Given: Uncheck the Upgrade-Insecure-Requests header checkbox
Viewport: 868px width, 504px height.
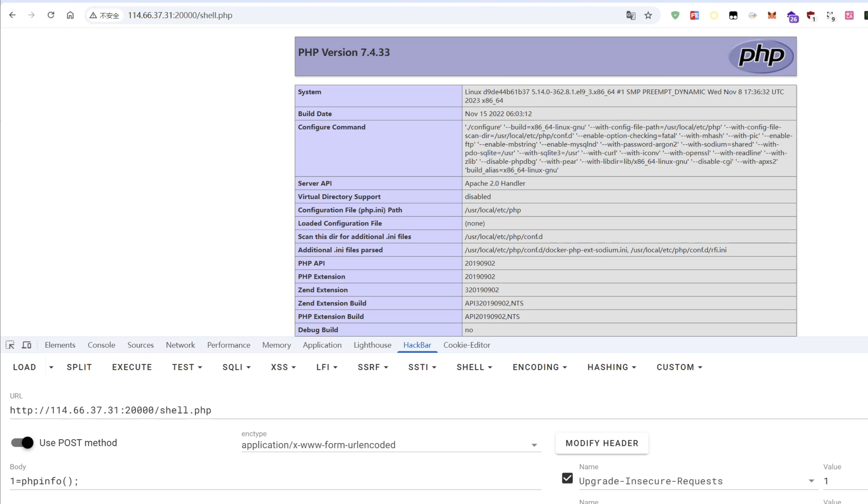Looking at the screenshot, I should point(567,478).
